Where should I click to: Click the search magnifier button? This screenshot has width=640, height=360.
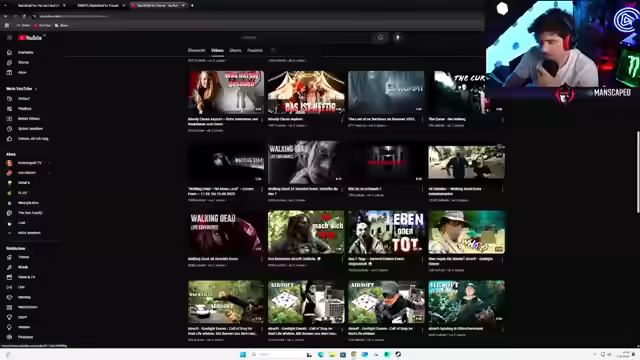coord(380,38)
